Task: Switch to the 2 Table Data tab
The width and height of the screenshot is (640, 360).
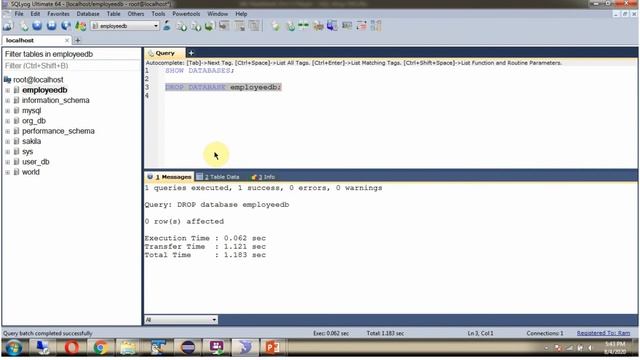Action: tap(218, 177)
